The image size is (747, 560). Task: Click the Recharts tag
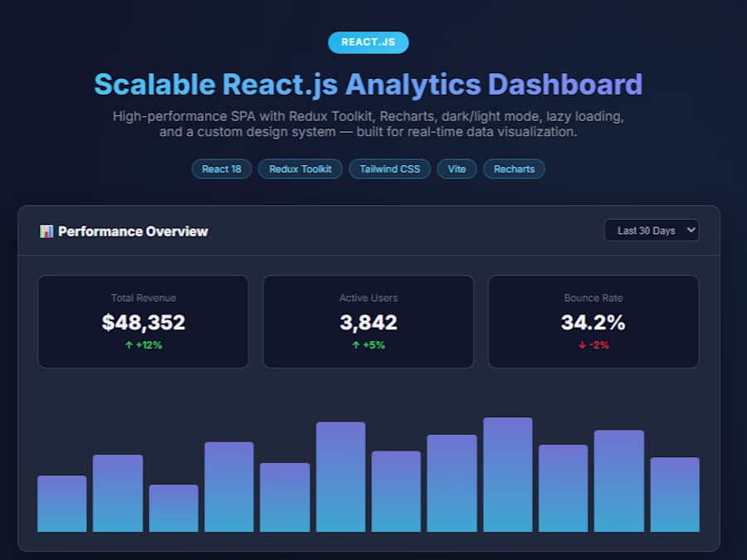[514, 169]
